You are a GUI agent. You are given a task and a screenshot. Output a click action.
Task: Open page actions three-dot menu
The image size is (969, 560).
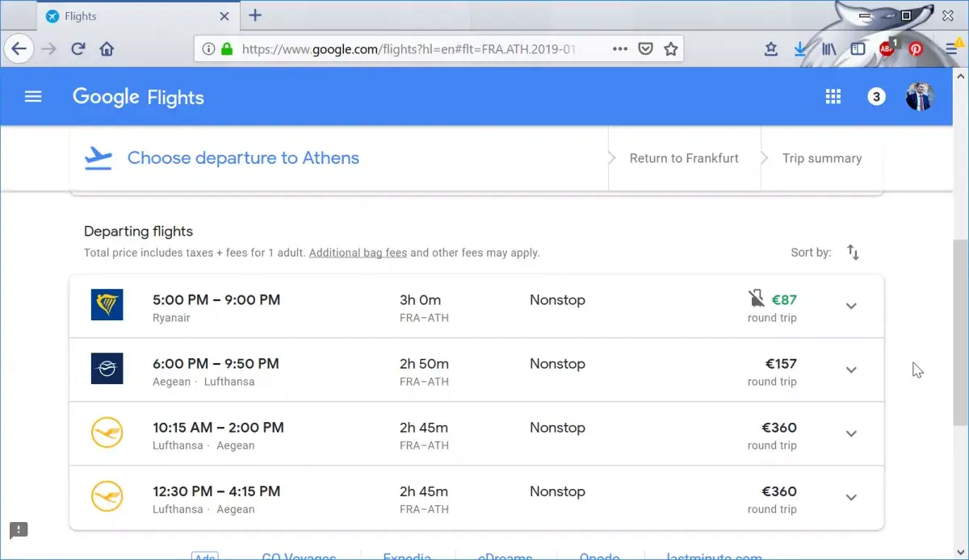point(620,48)
